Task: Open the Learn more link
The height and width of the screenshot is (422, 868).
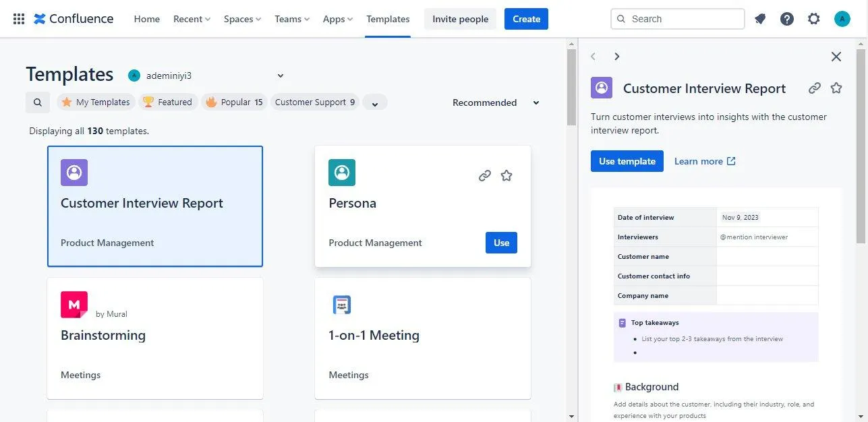Action: (705, 161)
